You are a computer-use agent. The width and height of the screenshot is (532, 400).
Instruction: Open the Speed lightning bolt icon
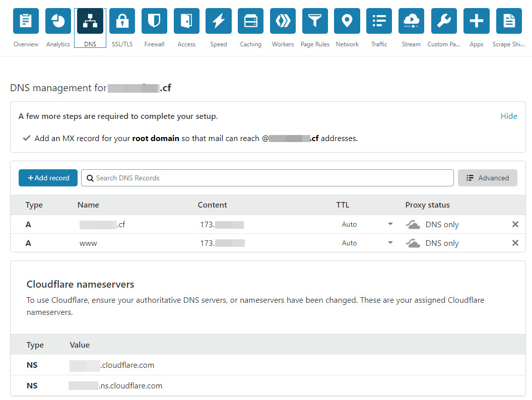[219, 21]
